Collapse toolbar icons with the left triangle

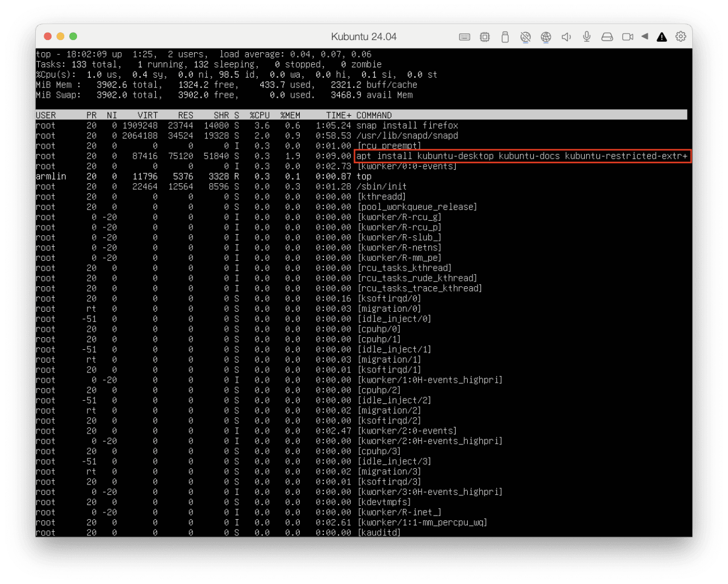click(x=644, y=37)
